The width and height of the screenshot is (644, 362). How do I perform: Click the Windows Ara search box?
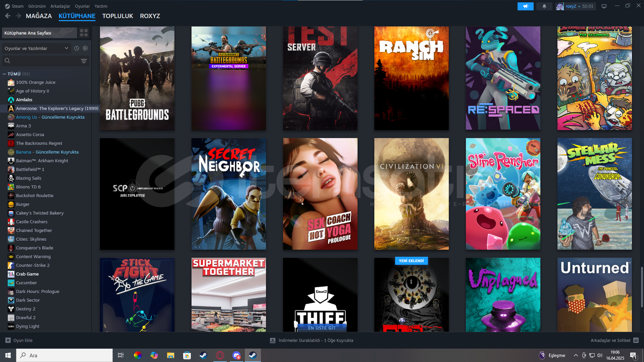[x=64, y=355]
